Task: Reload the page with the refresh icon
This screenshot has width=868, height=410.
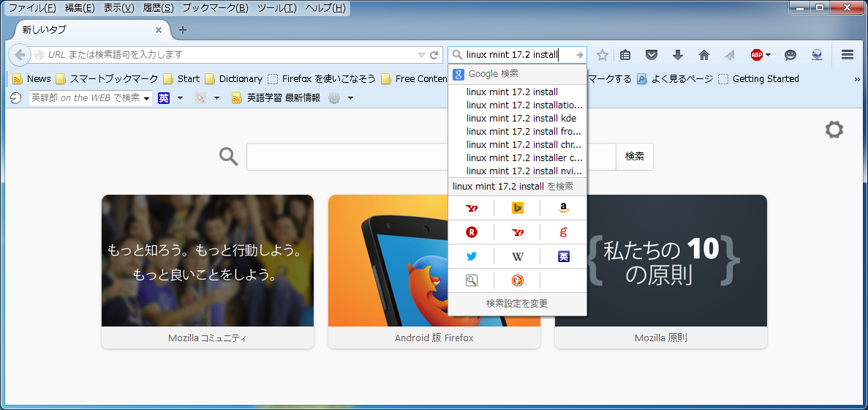Action: tap(434, 55)
